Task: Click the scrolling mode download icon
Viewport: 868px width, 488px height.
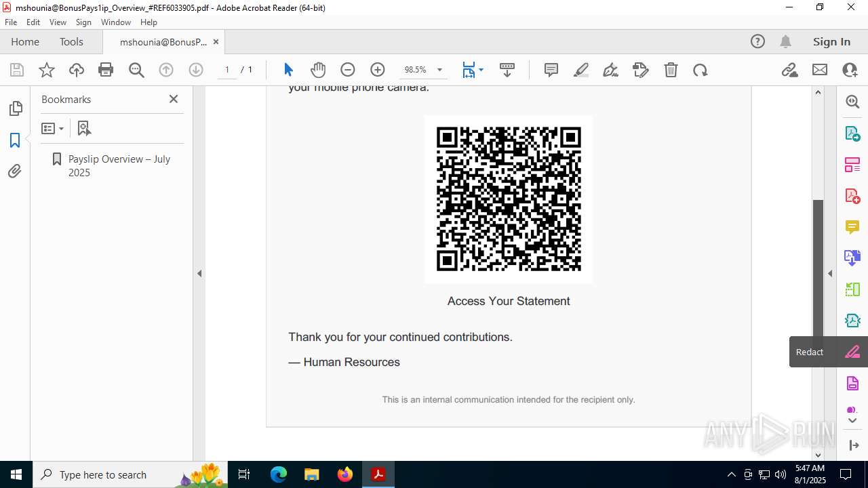Action: [x=507, y=70]
